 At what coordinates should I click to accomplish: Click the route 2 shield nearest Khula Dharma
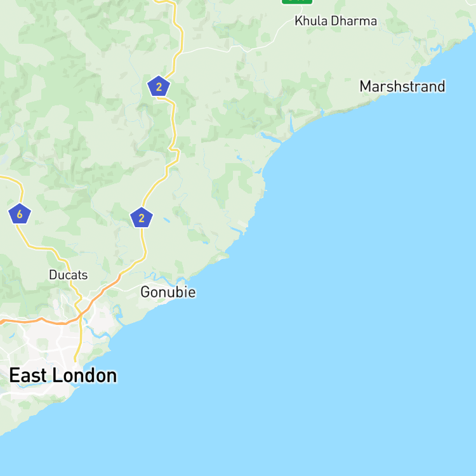coord(159,86)
